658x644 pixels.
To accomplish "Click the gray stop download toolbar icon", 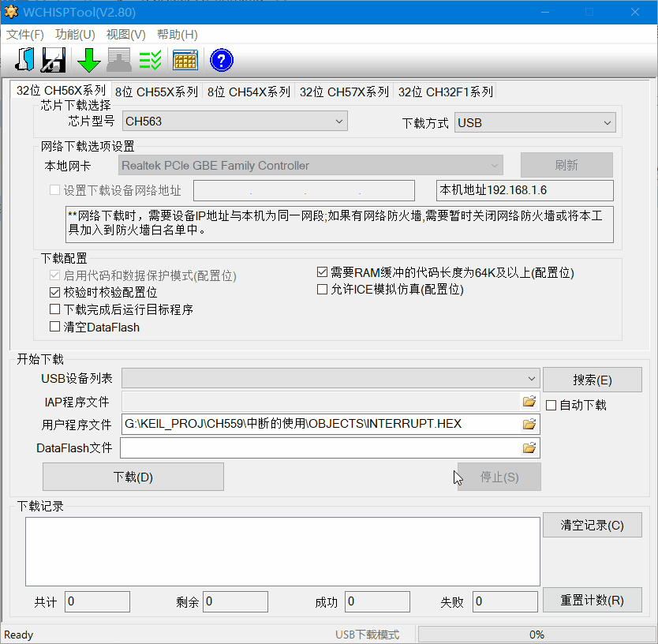I will [x=119, y=60].
